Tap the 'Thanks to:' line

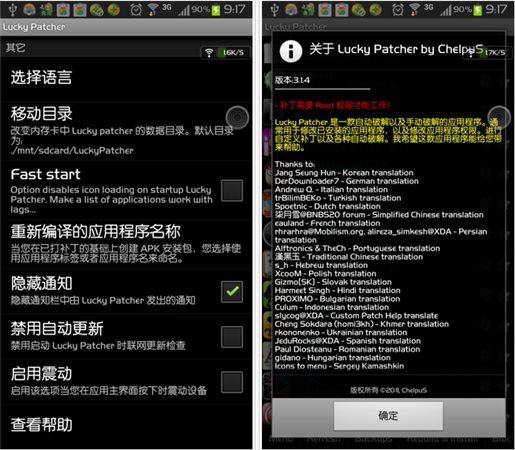(x=295, y=164)
